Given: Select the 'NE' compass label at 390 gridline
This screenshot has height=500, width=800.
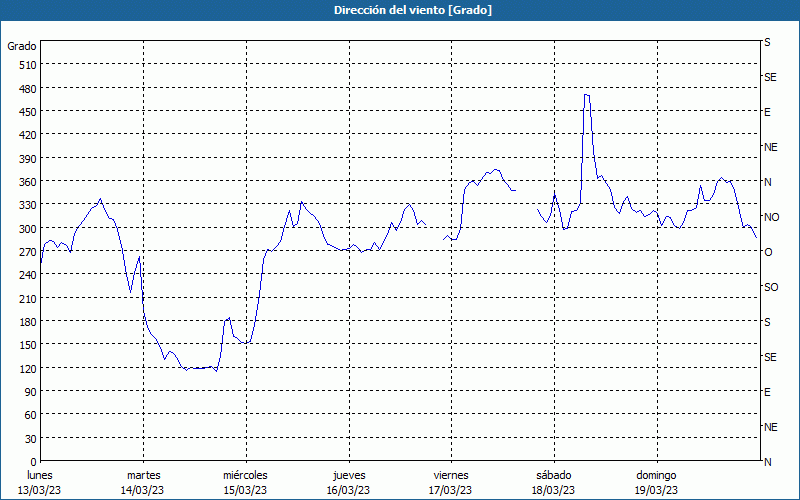Looking at the screenshot, I should click(771, 147).
